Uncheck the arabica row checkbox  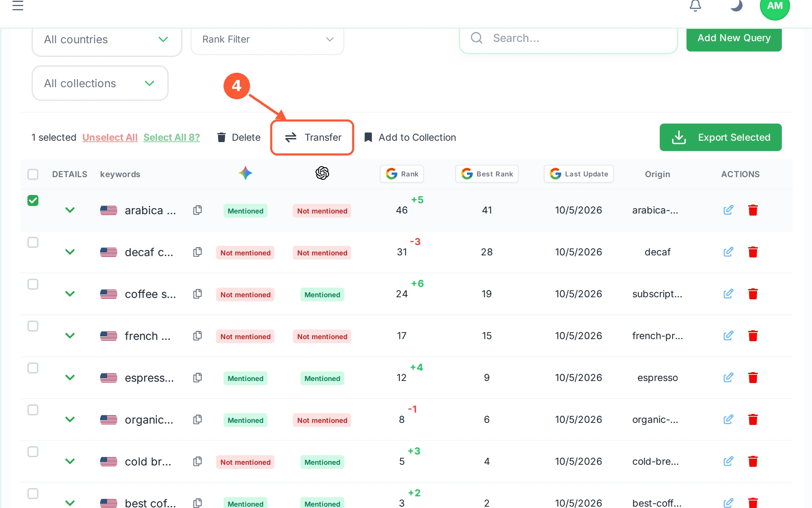(x=33, y=200)
